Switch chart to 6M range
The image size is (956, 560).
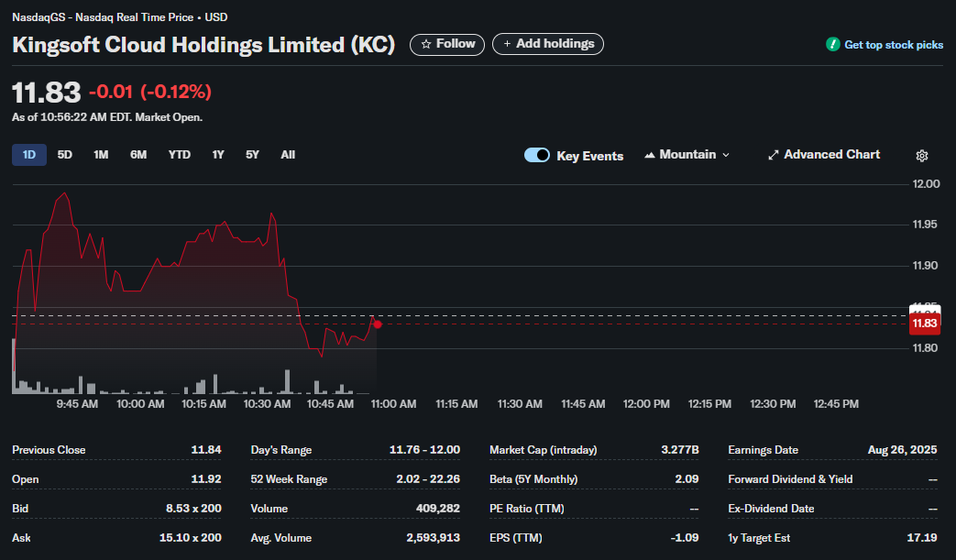click(138, 155)
